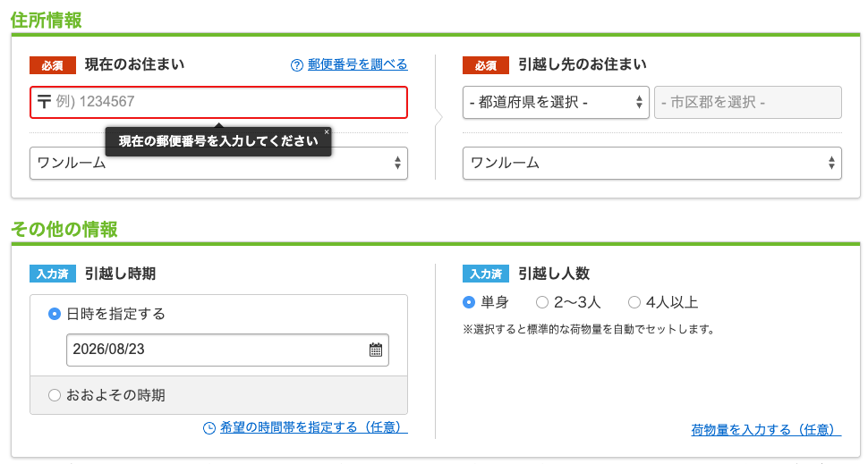Select the 4人以上 radio button

pos(634,302)
